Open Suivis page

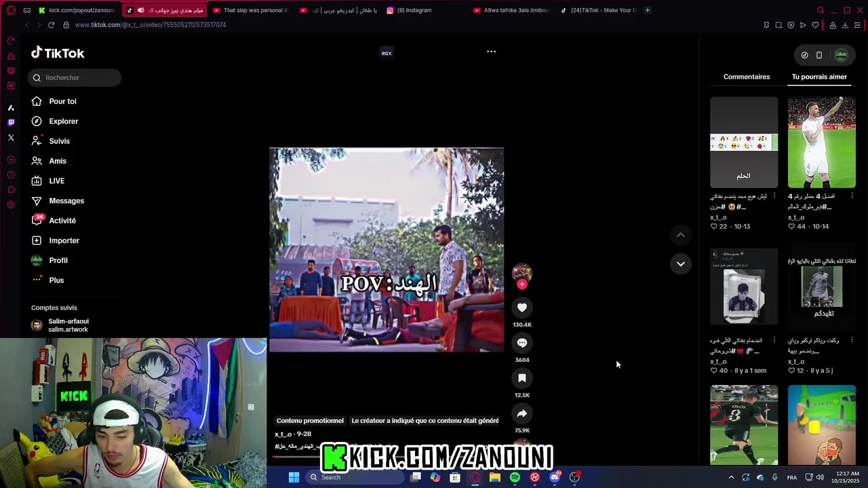pos(59,141)
